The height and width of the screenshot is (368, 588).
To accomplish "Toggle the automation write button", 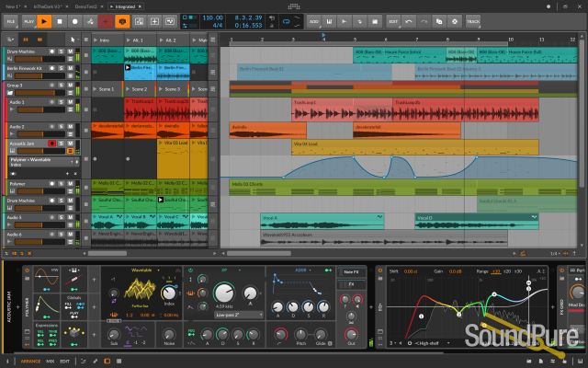I will pos(90,21).
